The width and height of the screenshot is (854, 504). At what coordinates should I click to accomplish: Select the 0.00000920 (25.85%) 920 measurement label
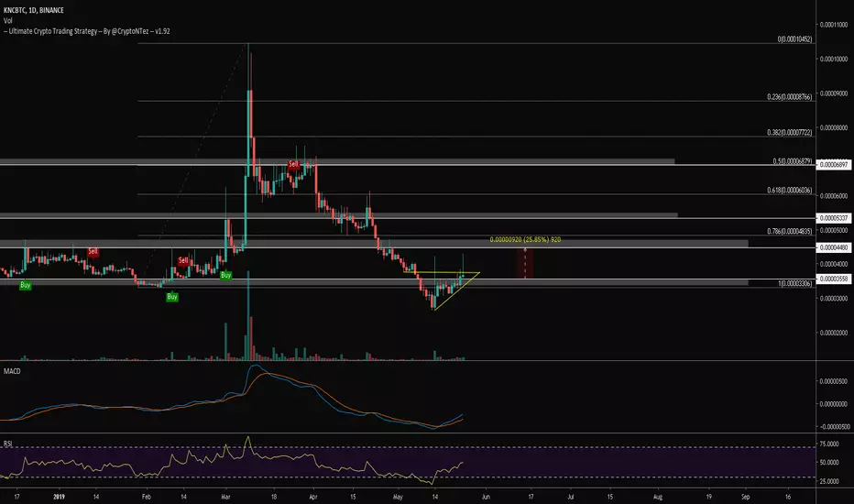click(525, 240)
